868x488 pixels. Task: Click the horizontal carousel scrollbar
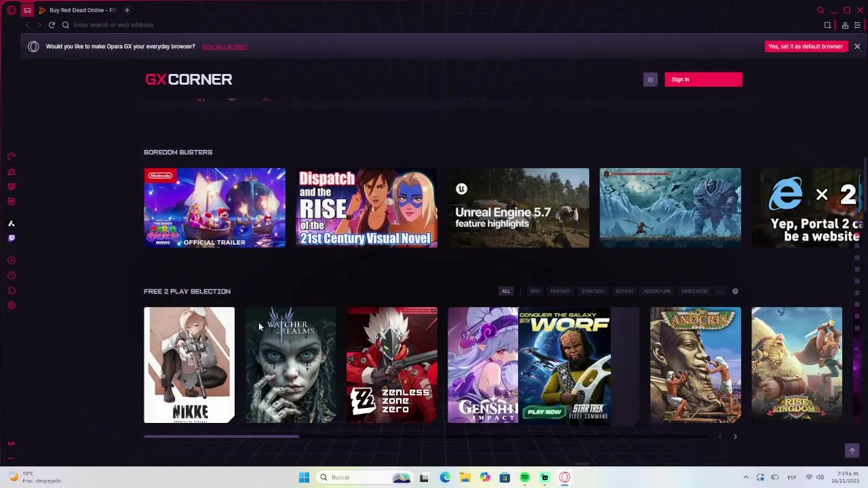tap(221, 436)
